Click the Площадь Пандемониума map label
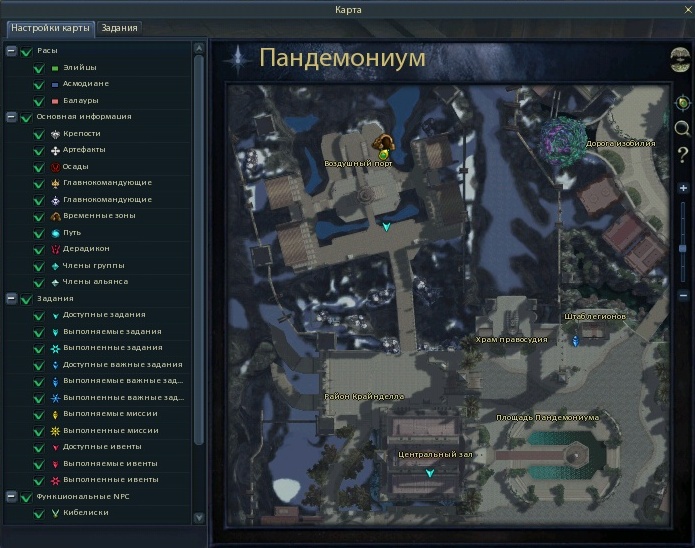Viewport: 695px width, 548px height. tap(548, 418)
